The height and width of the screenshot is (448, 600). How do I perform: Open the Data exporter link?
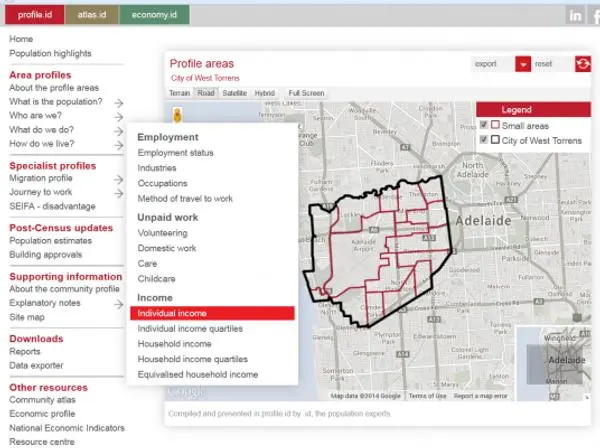tap(36, 365)
